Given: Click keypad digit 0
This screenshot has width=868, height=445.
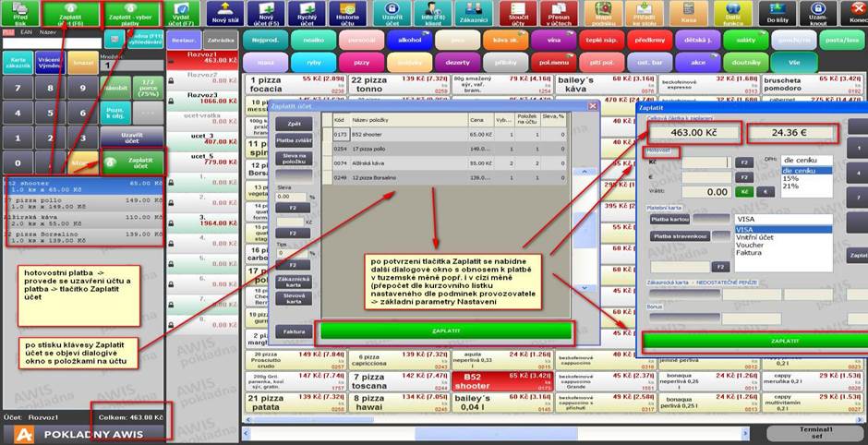Looking at the screenshot, I should tap(18, 162).
